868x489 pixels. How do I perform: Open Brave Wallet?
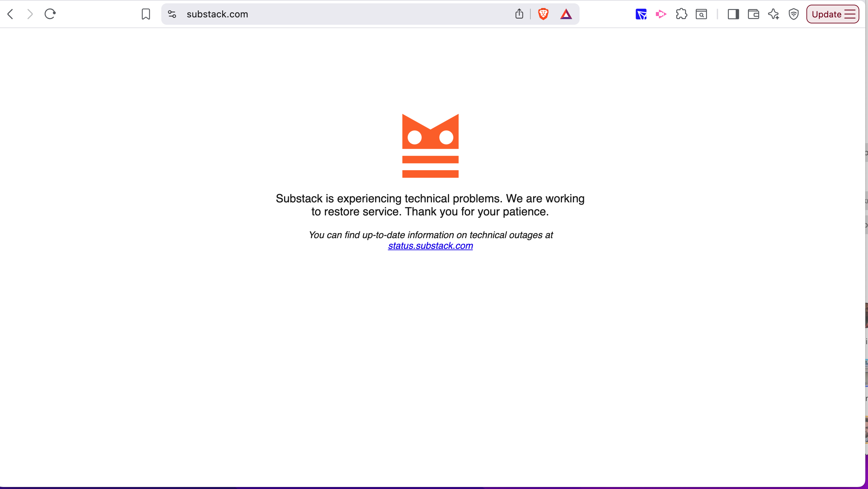coord(754,14)
